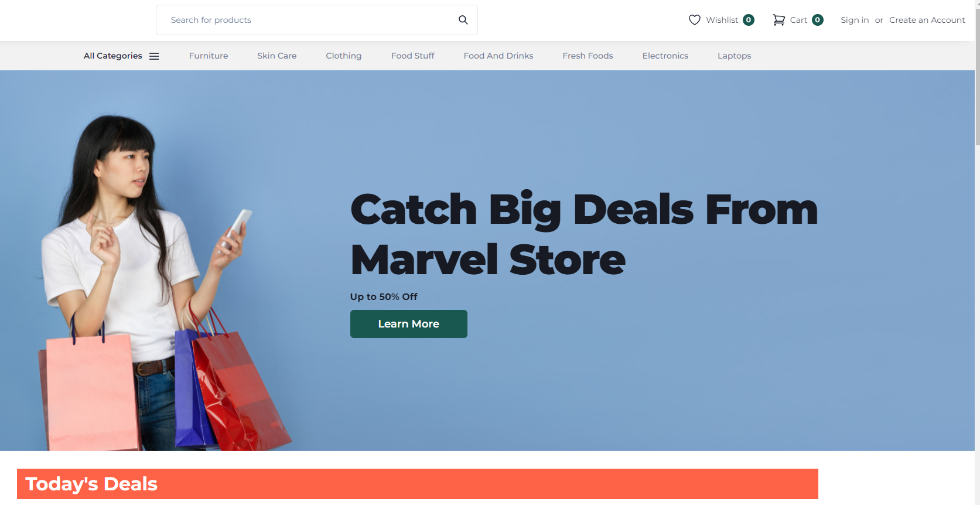Screen dimensions: 980x505
Task: Expand the All Categories menu
Action: (x=121, y=56)
